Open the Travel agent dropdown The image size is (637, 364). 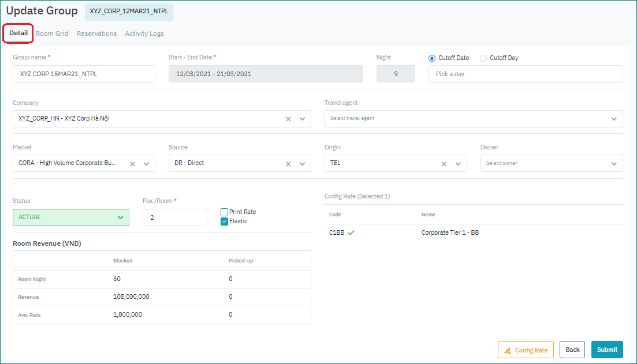click(x=613, y=119)
